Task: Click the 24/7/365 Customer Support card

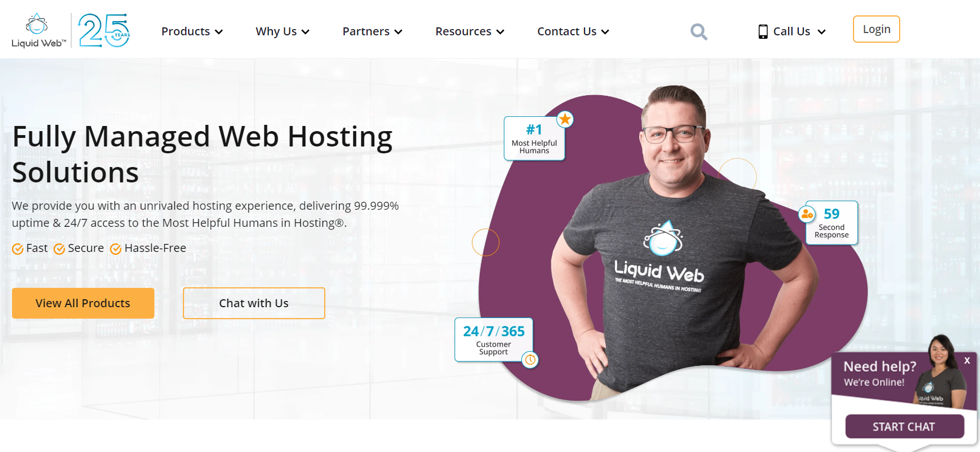Action: click(x=493, y=340)
